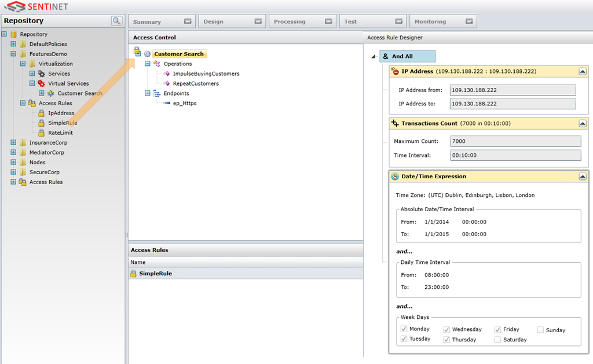Screen dimensions: 593x364
Task: Click the lock icon beside SimpleRule in tree
Action: click(41, 123)
